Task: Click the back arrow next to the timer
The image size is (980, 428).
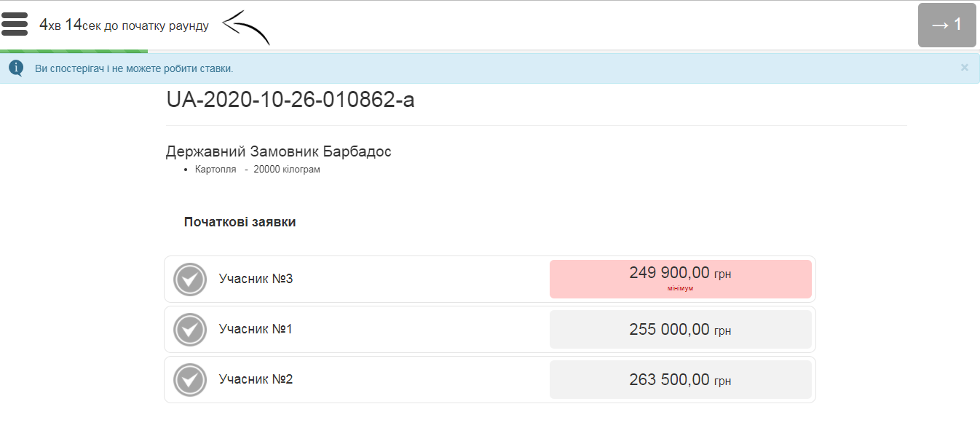Action: (x=246, y=28)
